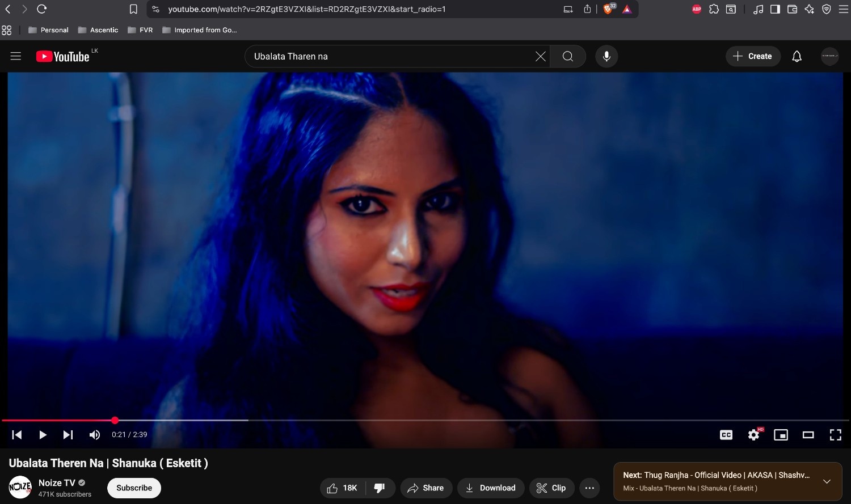Click the 'Next: Thug Ranjha' playlist text
Image resolution: width=851 pixels, height=504 pixels.
716,475
